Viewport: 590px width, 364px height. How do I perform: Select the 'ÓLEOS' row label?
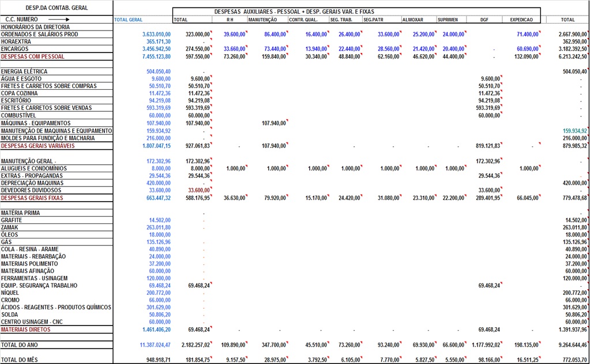9,235
